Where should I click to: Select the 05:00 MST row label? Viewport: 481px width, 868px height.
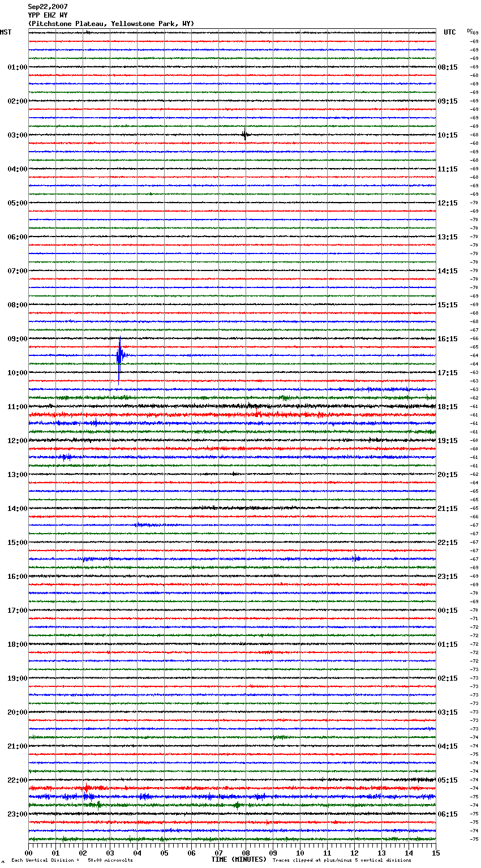point(18,203)
